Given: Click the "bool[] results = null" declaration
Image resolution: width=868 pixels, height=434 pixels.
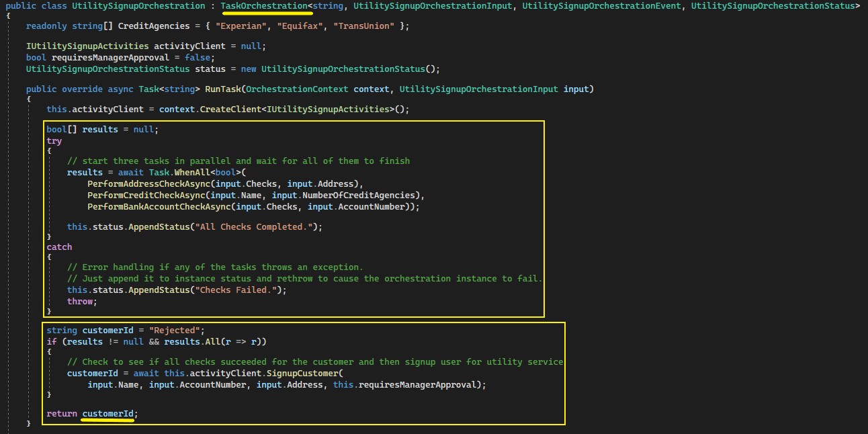Looking at the screenshot, I should (x=103, y=130).
